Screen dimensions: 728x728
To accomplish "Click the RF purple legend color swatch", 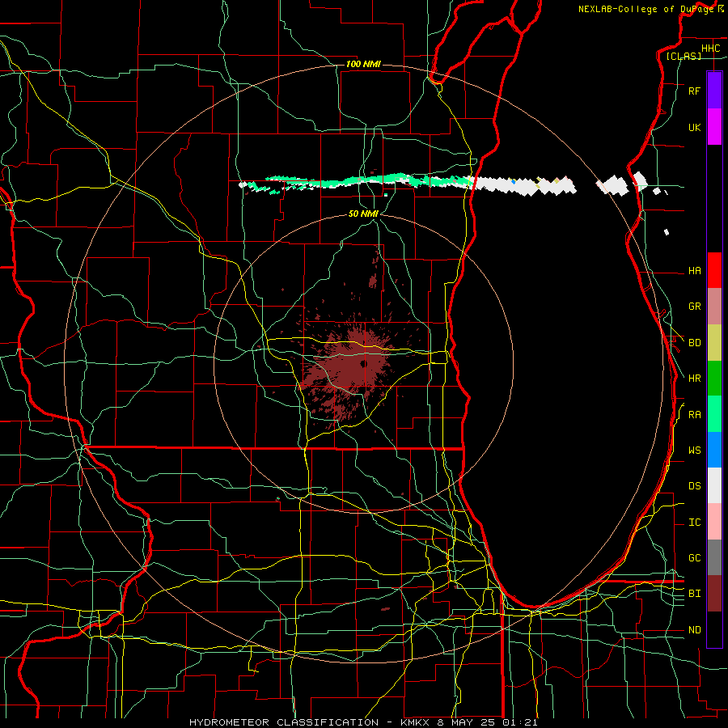I will pos(714,91).
